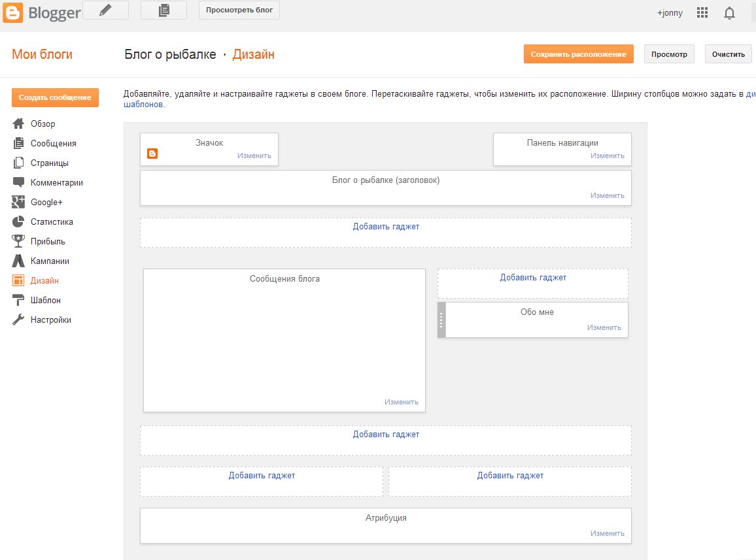756x560 pixels.
Task: Click Изменить in Панель навигации gadget
Action: 607,156
